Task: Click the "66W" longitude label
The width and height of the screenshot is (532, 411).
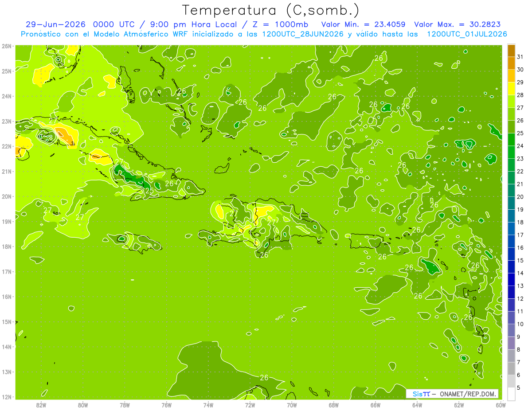Action: 376,404
